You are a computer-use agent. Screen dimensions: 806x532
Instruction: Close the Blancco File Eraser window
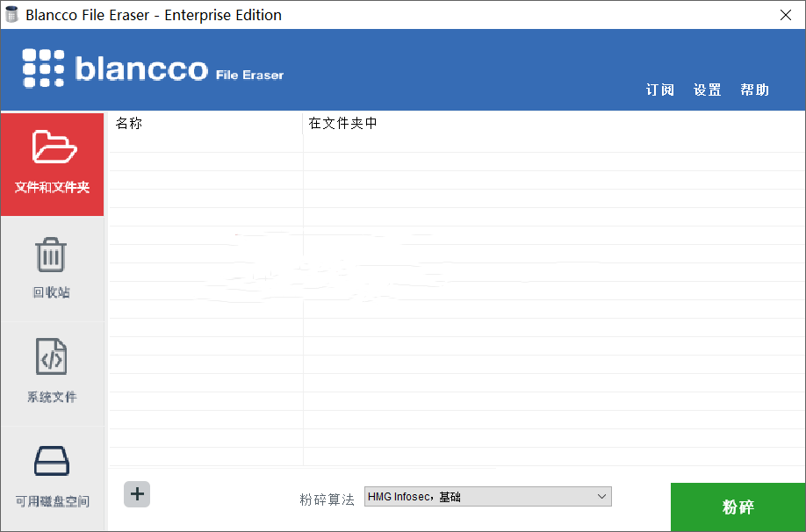(x=786, y=15)
